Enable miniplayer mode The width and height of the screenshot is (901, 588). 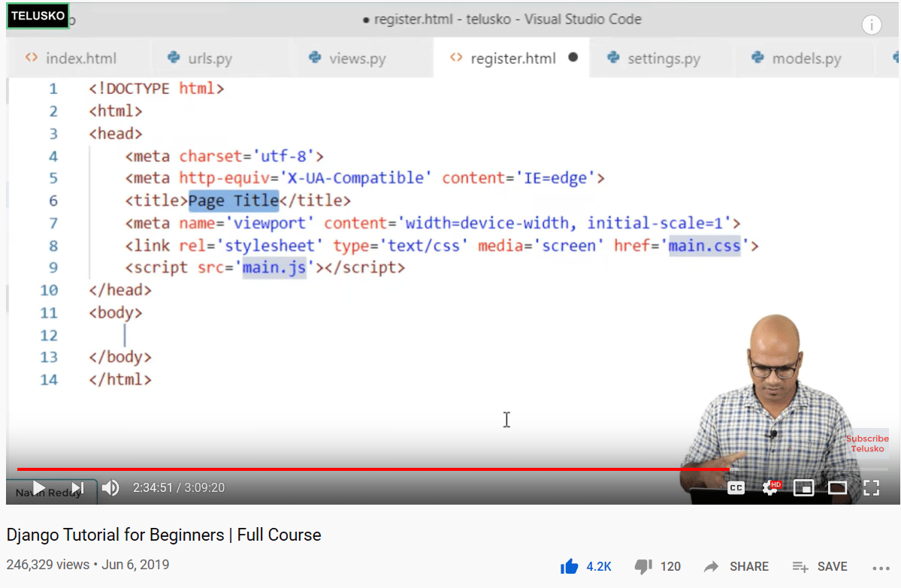click(803, 488)
